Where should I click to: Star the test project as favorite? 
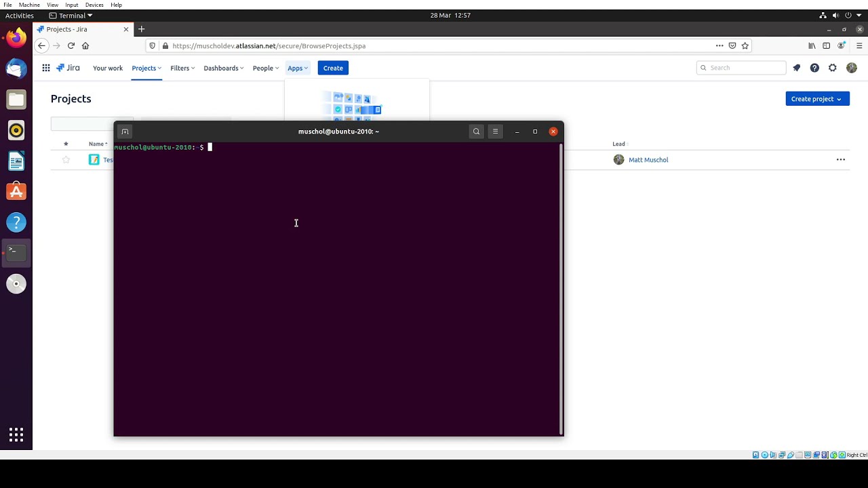(66, 160)
